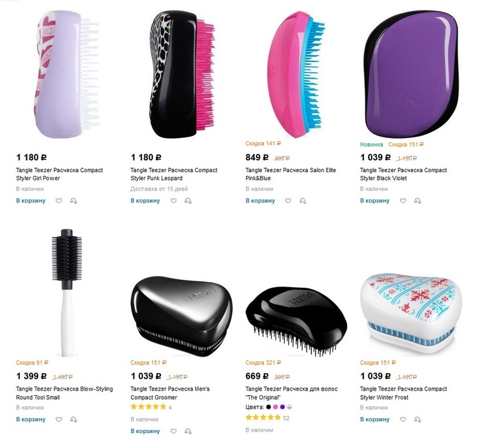Viewport: 504px width, 439px height.
Task: Favorite Blow-Styling Round Tool heart icon
Action: [59, 419]
